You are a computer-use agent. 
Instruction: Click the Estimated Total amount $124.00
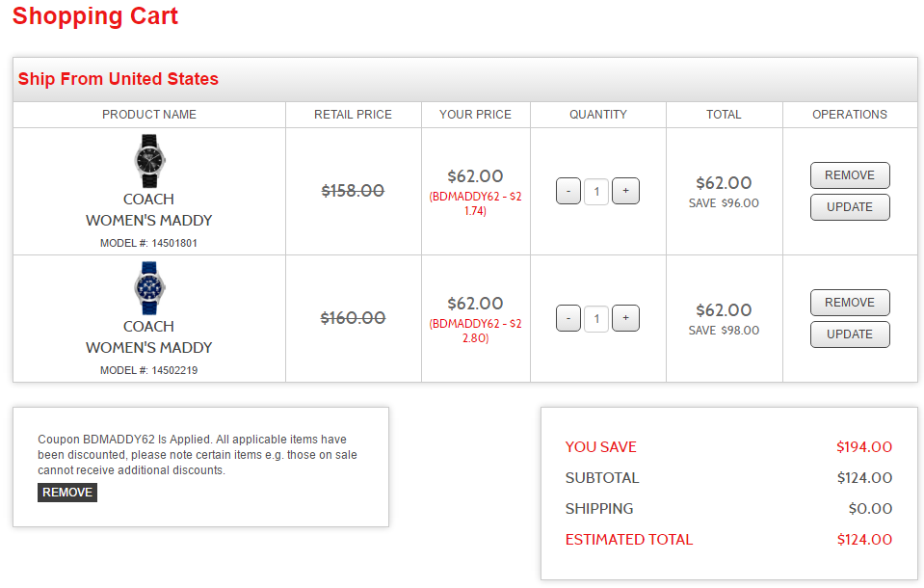(864, 540)
